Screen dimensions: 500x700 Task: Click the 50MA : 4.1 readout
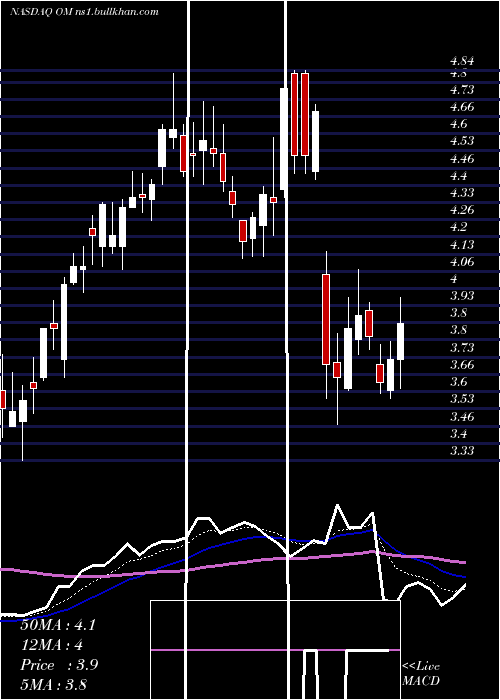tap(58, 625)
